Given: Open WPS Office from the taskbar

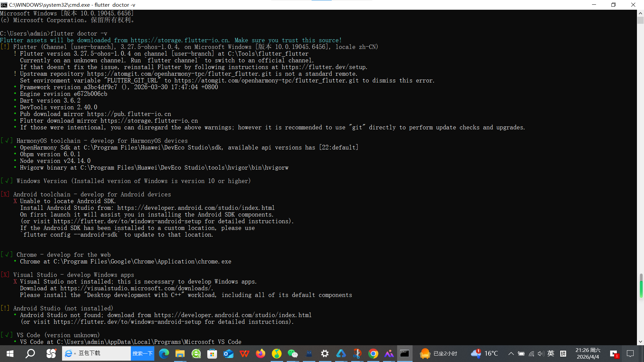Looking at the screenshot, I should pos(245,353).
